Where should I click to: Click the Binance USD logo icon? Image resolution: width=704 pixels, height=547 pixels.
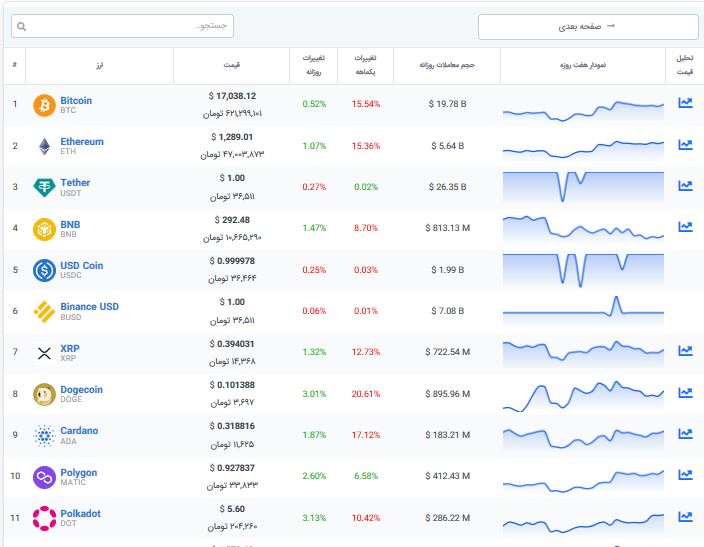click(x=44, y=311)
